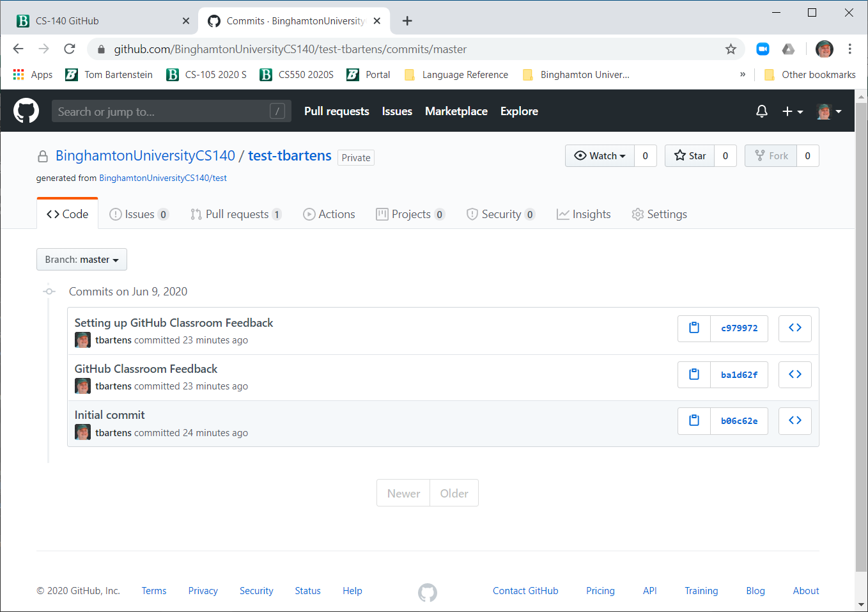This screenshot has height=612, width=868.
Task: Expand the Branch: master selector
Action: (82, 260)
